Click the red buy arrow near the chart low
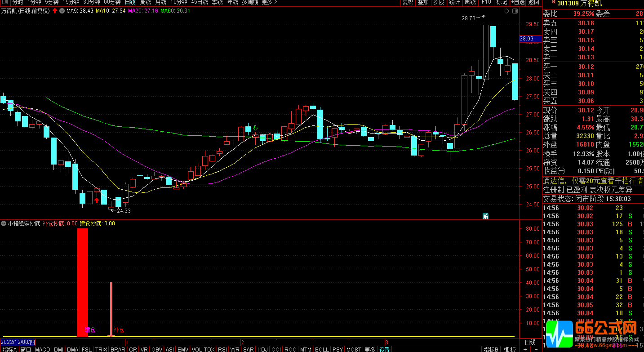 point(96,200)
